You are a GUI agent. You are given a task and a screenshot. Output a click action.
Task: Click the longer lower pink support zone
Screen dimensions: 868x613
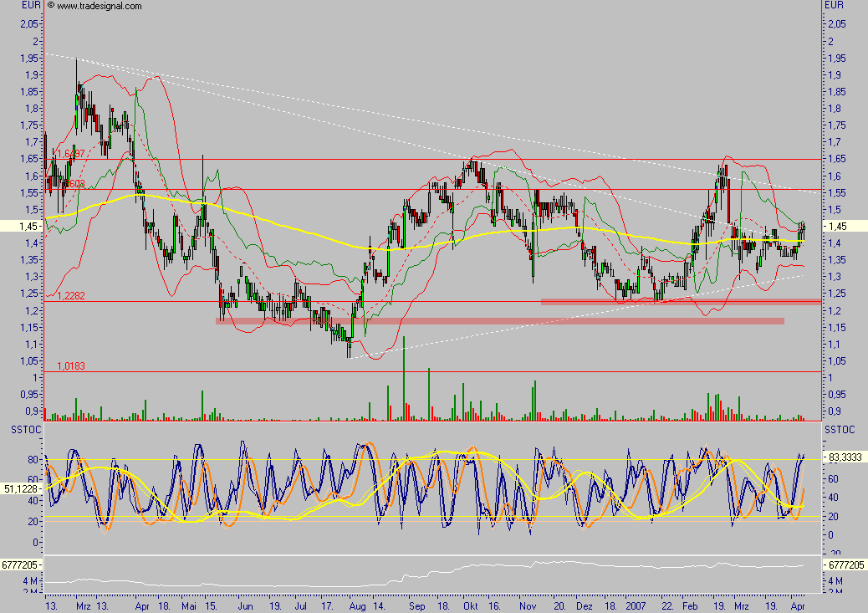click(499, 320)
